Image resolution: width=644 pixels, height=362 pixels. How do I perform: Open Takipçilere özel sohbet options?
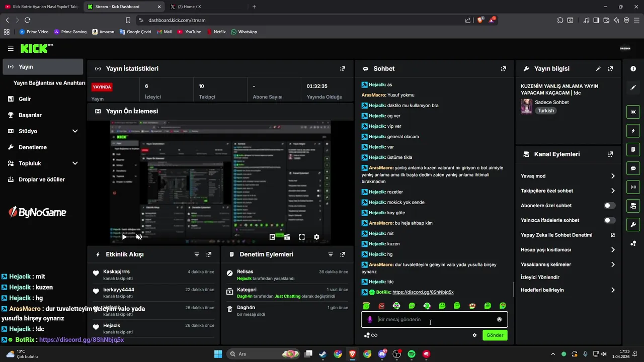point(568,191)
